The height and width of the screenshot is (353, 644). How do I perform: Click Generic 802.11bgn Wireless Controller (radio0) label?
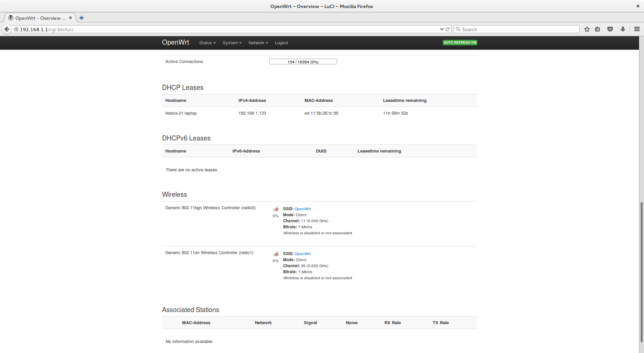pyautogui.click(x=210, y=208)
